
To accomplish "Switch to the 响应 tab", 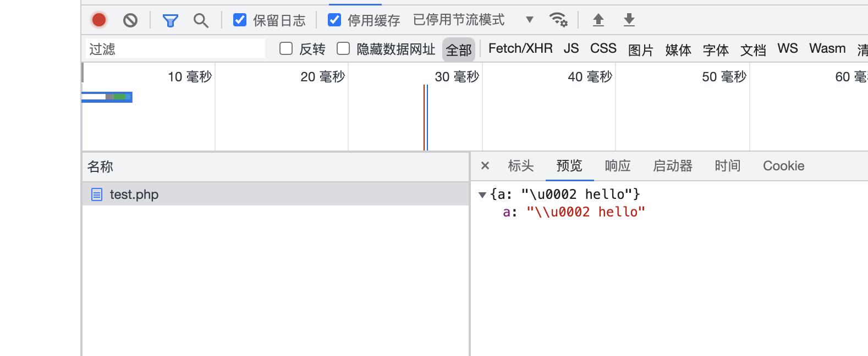I will (x=618, y=166).
